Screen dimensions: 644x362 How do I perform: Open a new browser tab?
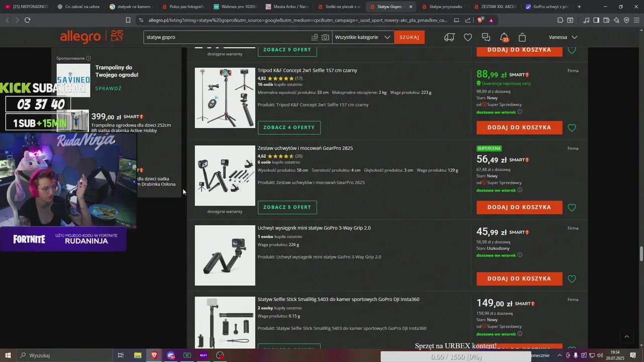tap(579, 7)
